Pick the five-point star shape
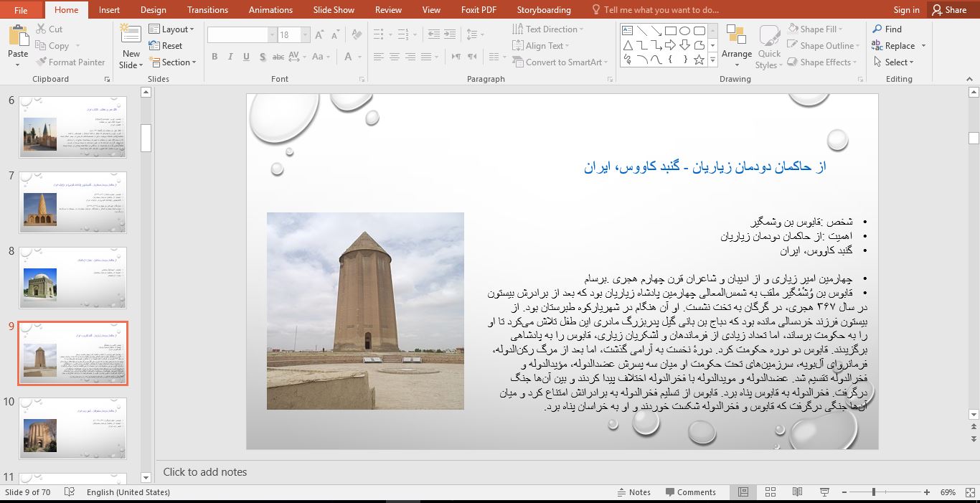The image size is (980, 503). (x=699, y=60)
